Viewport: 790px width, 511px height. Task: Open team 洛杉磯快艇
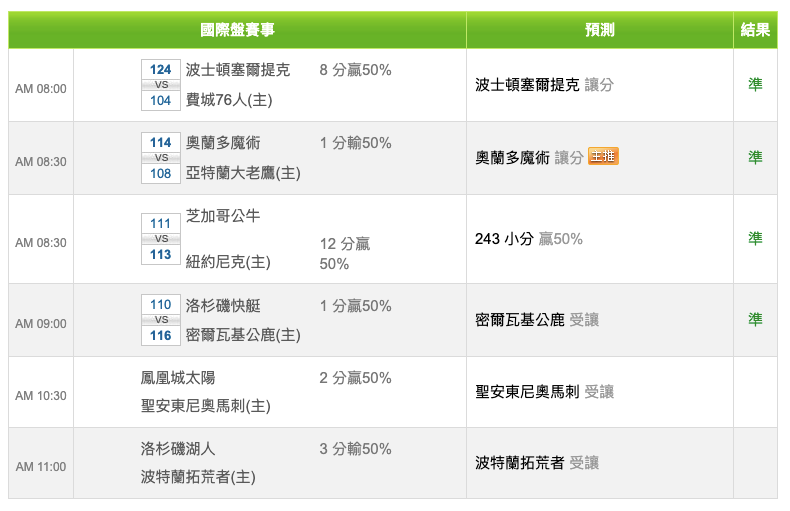point(223,305)
